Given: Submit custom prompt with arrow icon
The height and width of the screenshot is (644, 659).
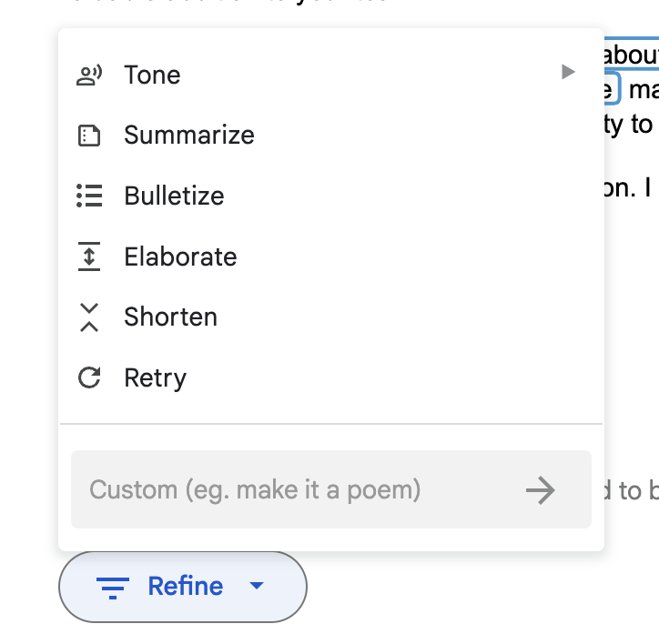Looking at the screenshot, I should point(541,490).
